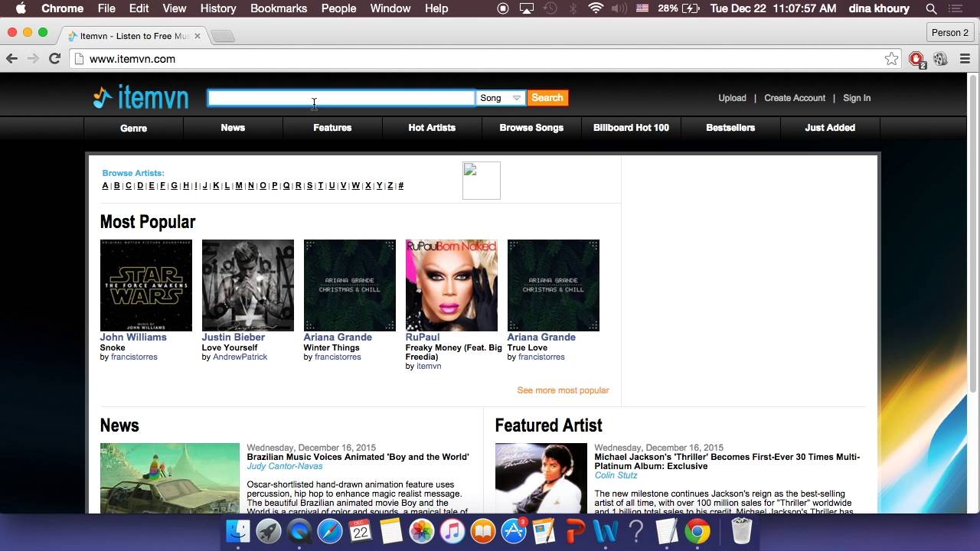This screenshot has width=980, height=551.
Task: Expand the Song search type dropdown
Action: (501, 98)
